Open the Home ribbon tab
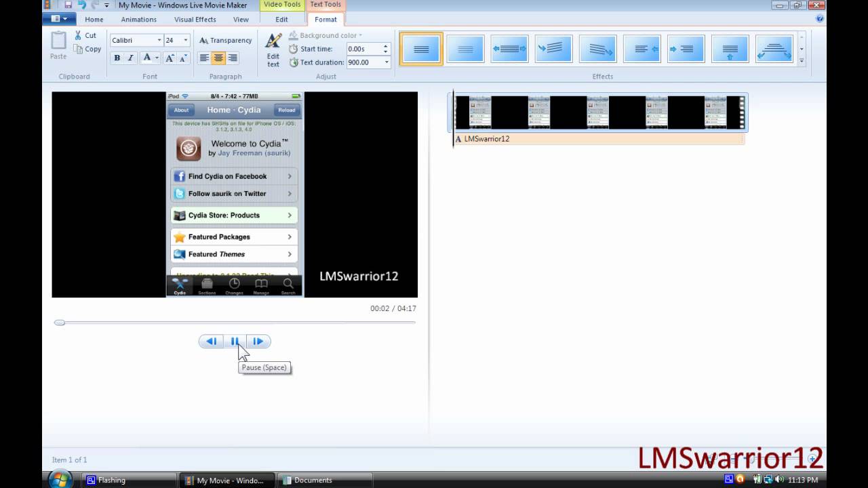 [94, 20]
